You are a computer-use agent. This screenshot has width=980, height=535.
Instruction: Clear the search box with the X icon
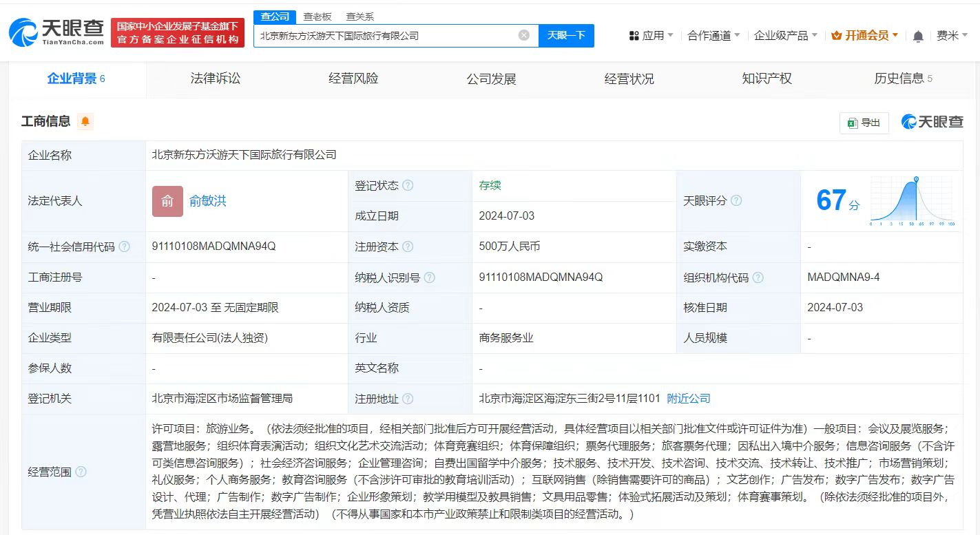tap(524, 35)
